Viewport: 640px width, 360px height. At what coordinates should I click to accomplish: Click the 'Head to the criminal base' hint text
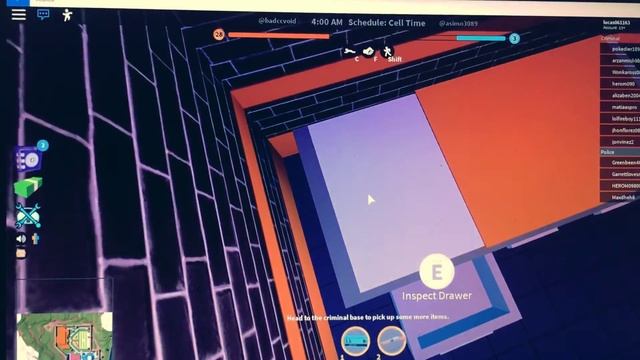(x=368, y=317)
